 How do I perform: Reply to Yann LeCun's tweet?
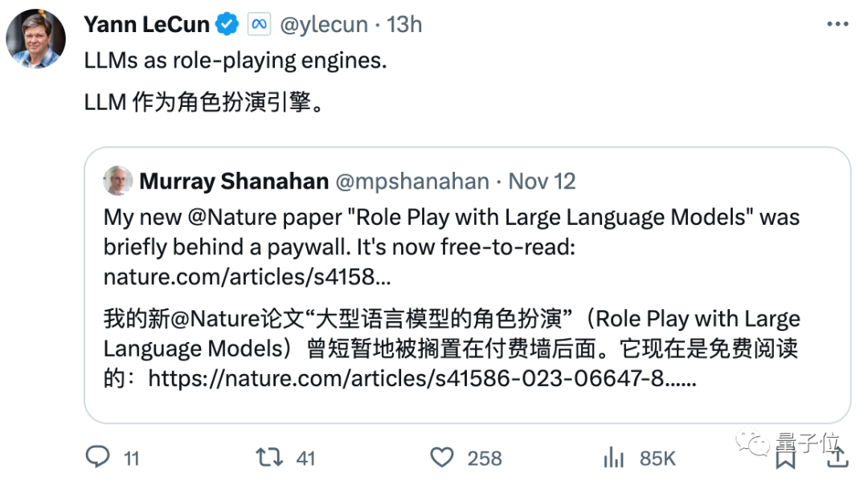click(98, 457)
